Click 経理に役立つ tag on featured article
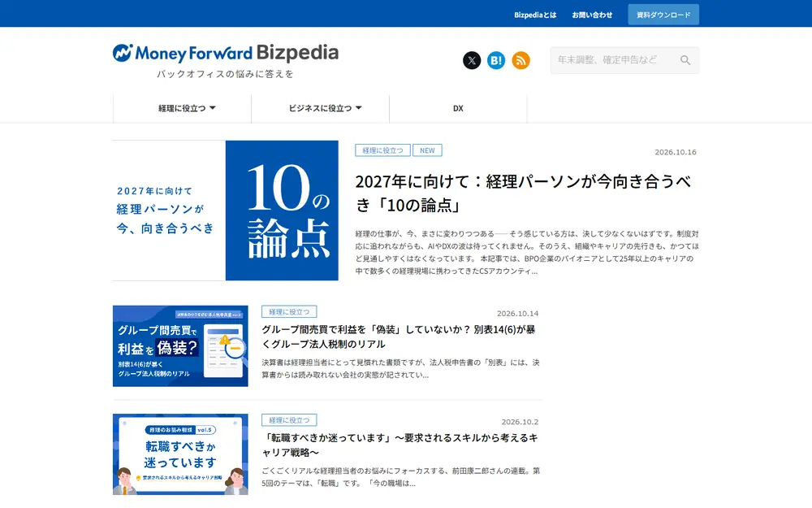The height and width of the screenshot is (508, 812). tap(382, 150)
